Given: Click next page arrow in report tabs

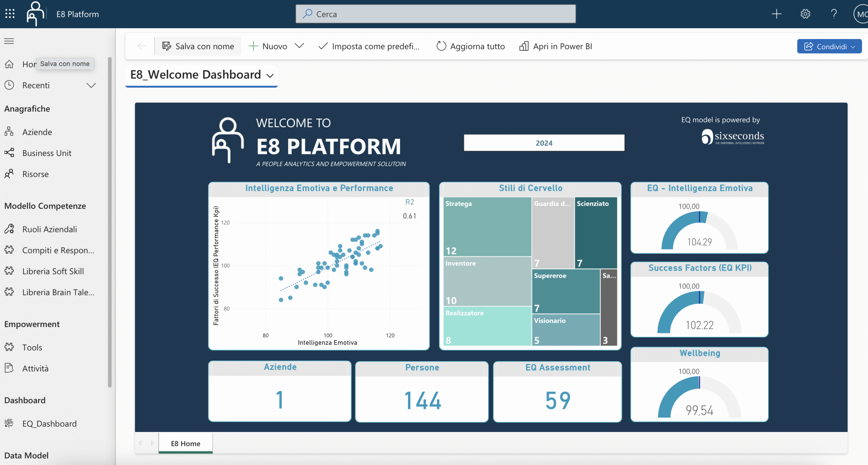Looking at the screenshot, I should coord(153,443).
